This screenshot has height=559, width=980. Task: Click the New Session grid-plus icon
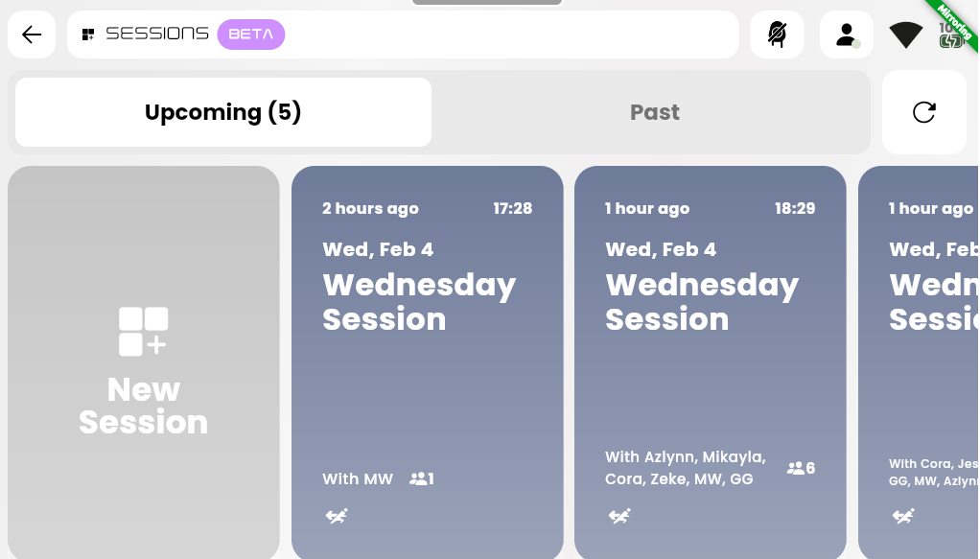click(x=143, y=332)
